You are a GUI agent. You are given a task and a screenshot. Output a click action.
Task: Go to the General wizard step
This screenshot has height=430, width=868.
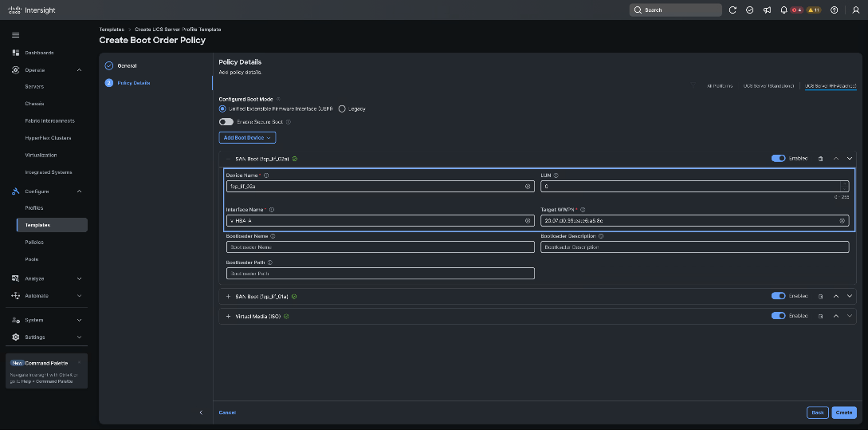tap(127, 65)
